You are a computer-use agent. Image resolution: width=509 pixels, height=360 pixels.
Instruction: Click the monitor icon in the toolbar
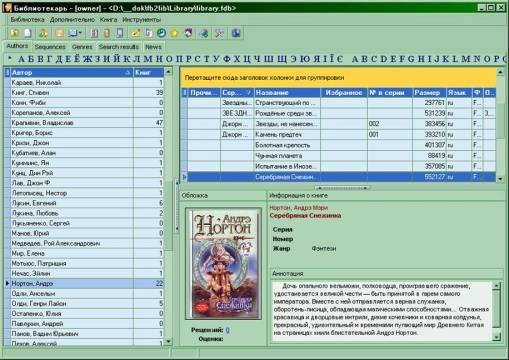pos(73,33)
